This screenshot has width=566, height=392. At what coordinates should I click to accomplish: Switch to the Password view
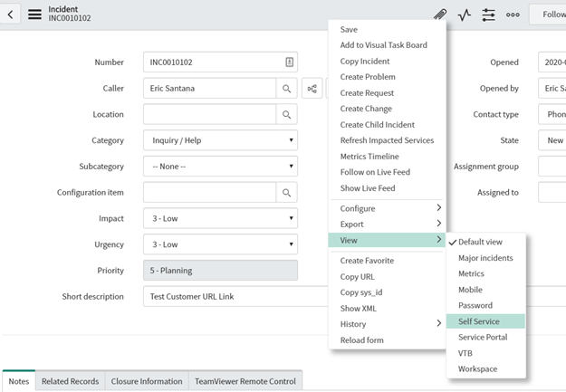tap(486, 305)
